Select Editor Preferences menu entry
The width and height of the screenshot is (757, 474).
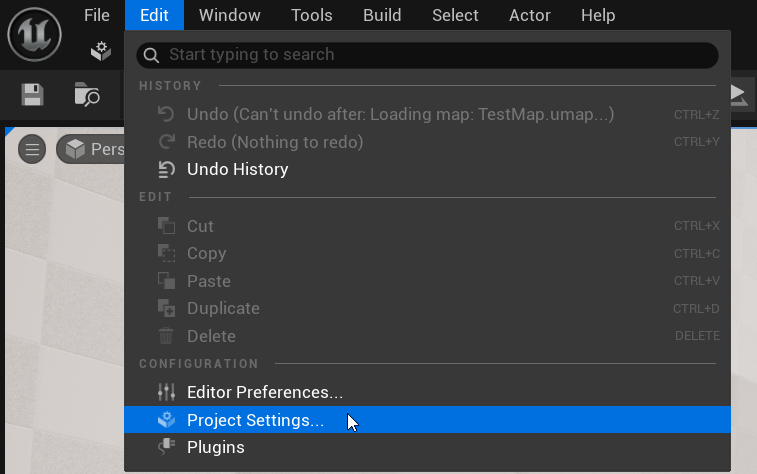point(264,392)
